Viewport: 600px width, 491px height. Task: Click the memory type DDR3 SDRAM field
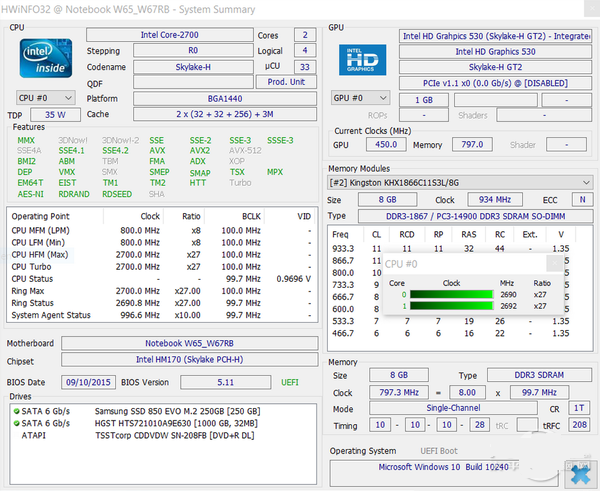[x=539, y=375]
